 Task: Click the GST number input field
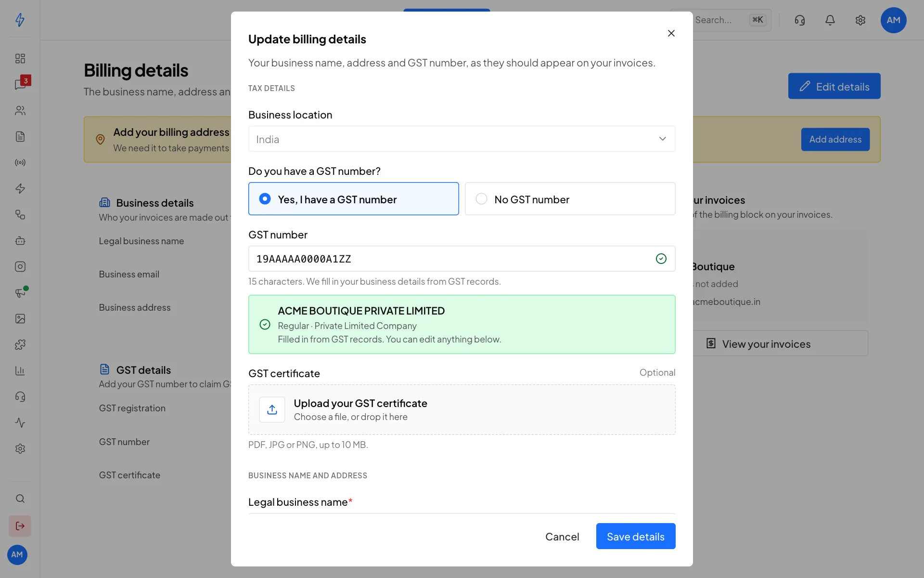(x=462, y=259)
